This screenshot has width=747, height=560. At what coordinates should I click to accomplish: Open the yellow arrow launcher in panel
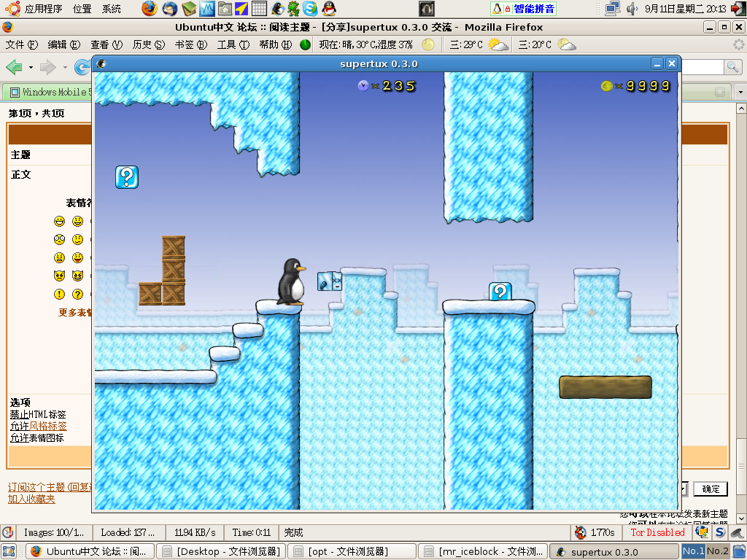[x=241, y=8]
